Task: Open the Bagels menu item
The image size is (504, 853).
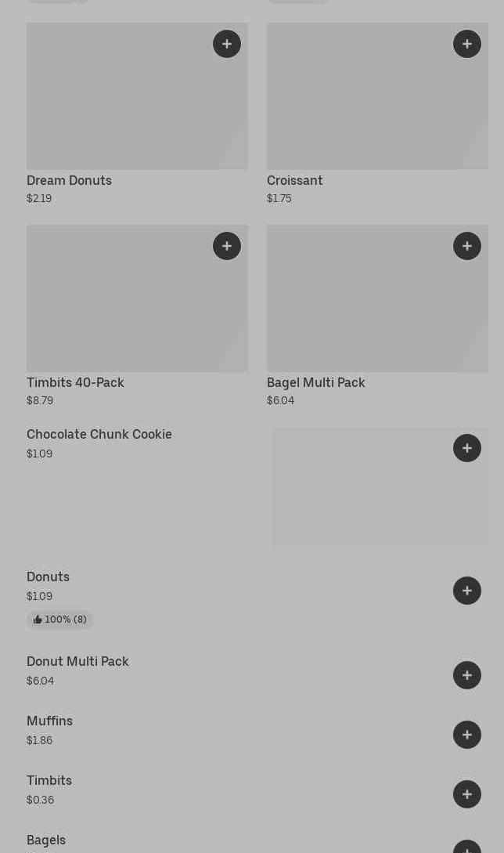Action: (x=46, y=840)
